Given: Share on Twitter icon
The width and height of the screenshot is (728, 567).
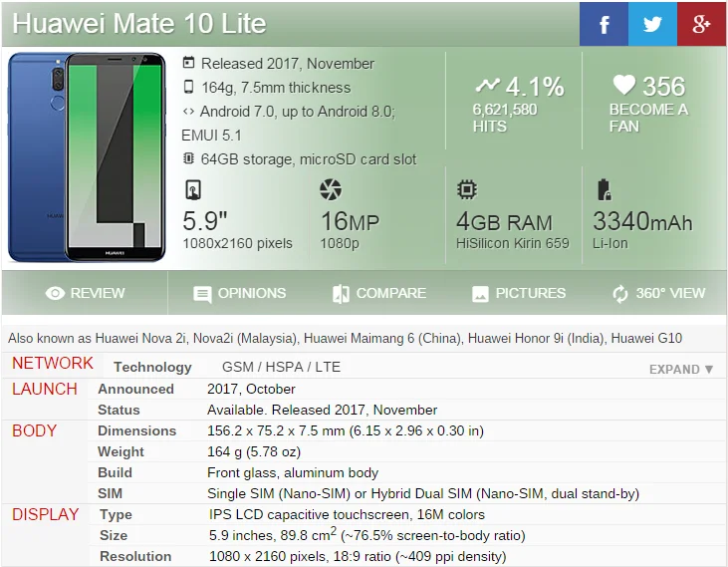Looking at the screenshot, I should (652, 24).
